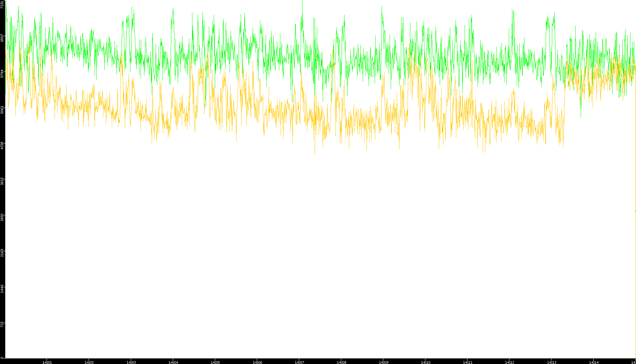Select the 14:05 time axis label
Image resolution: width=636 pixels, height=364 pixels.
click(x=215, y=362)
